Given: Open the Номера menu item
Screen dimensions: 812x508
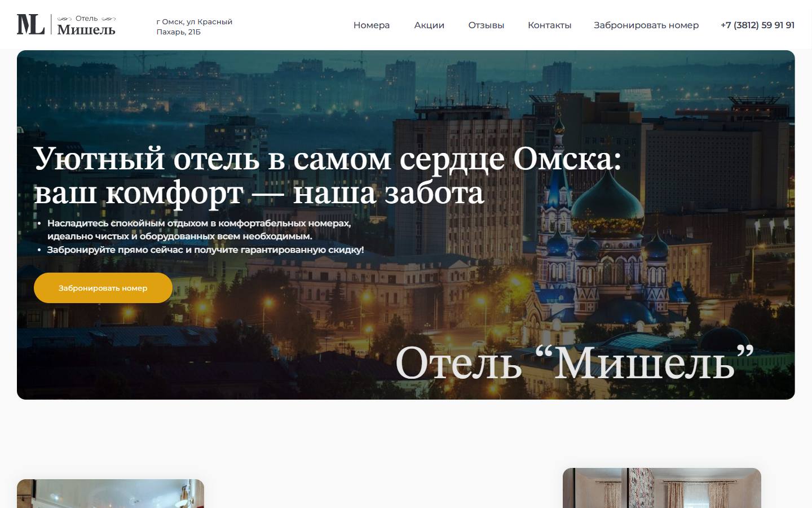Looking at the screenshot, I should [x=372, y=25].
